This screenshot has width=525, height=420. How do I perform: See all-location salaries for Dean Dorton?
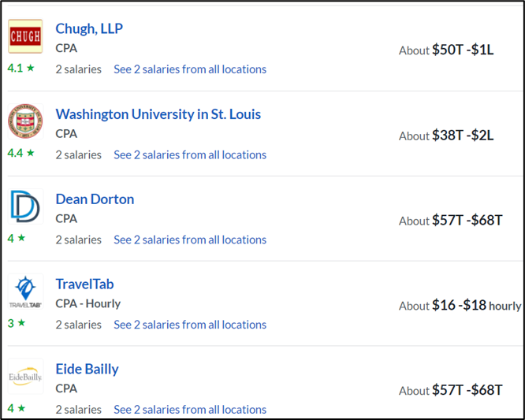(x=190, y=240)
